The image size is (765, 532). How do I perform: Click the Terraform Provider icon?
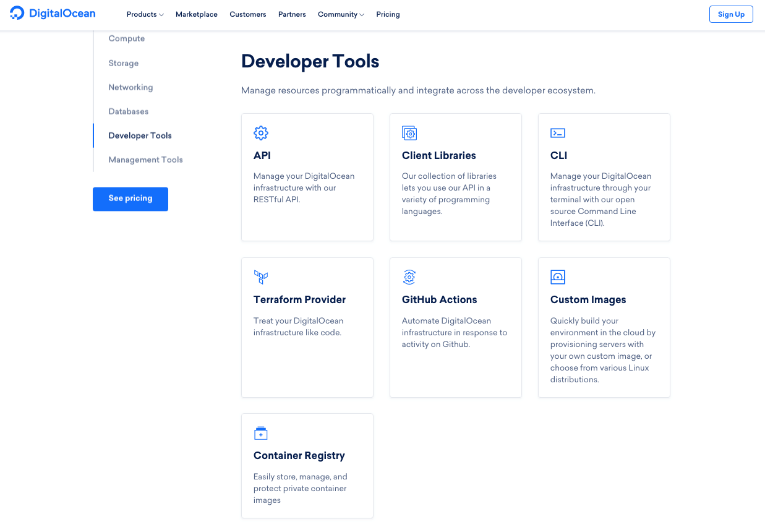click(x=261, y=277)
